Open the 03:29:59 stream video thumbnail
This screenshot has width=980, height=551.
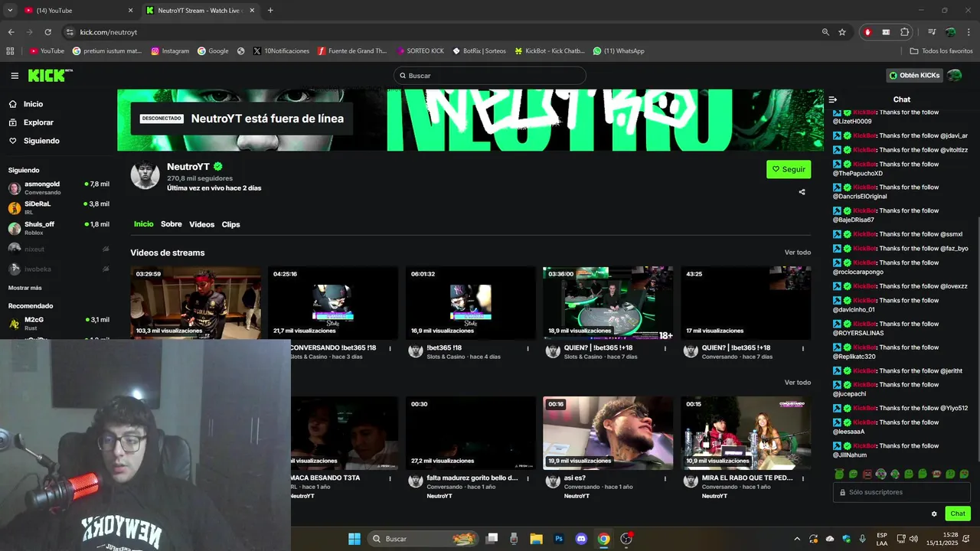tap(195, 303)
